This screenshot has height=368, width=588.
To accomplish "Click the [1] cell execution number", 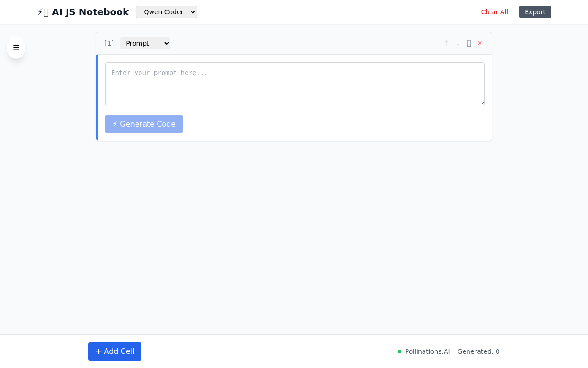I will 109,43.
